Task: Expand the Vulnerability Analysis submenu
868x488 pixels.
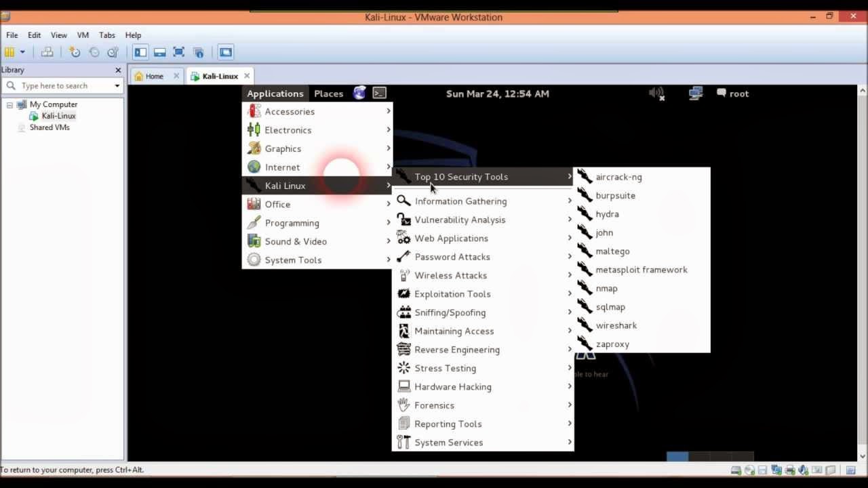Action: click(483, 220)
